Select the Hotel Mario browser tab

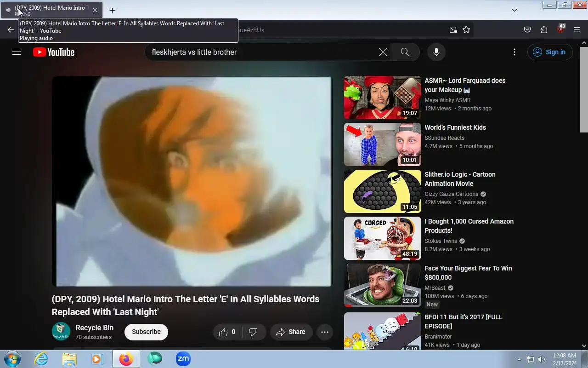52,10
